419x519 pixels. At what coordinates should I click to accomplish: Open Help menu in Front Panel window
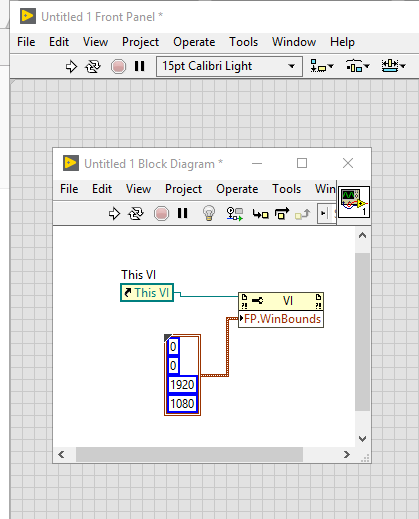pyautogui.click(x=342, y=42)
